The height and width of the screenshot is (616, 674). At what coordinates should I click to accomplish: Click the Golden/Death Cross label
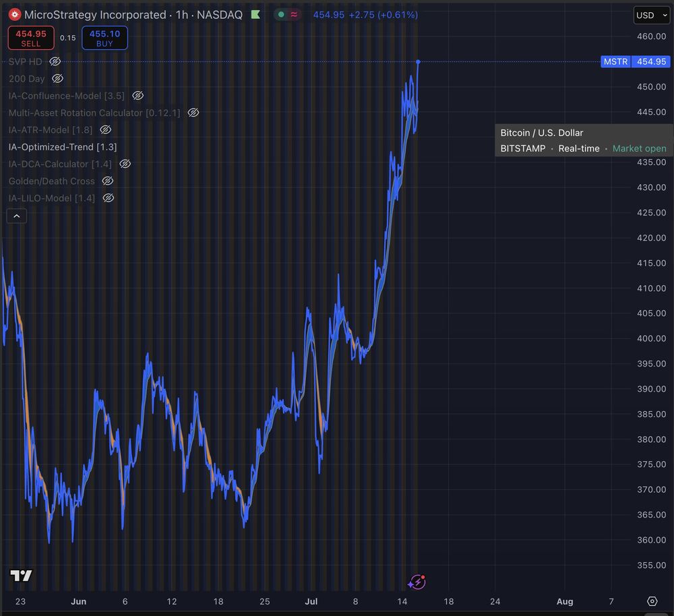tap(52, 181)
